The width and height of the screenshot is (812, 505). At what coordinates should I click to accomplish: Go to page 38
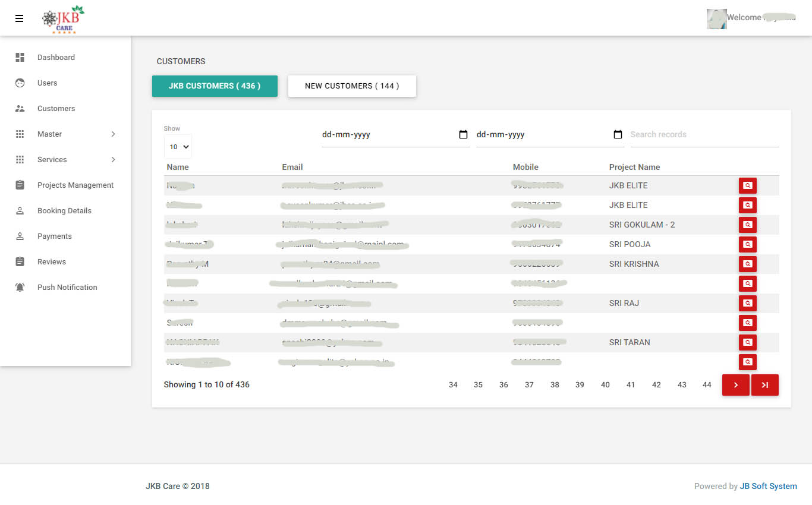[555, 385]
